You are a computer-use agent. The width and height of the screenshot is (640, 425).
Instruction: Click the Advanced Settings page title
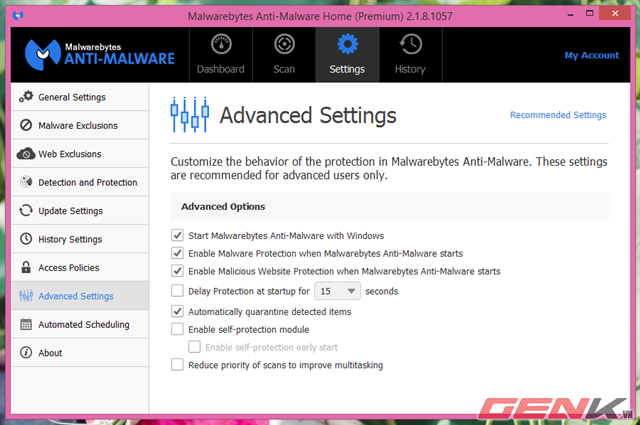pos(308,115)
